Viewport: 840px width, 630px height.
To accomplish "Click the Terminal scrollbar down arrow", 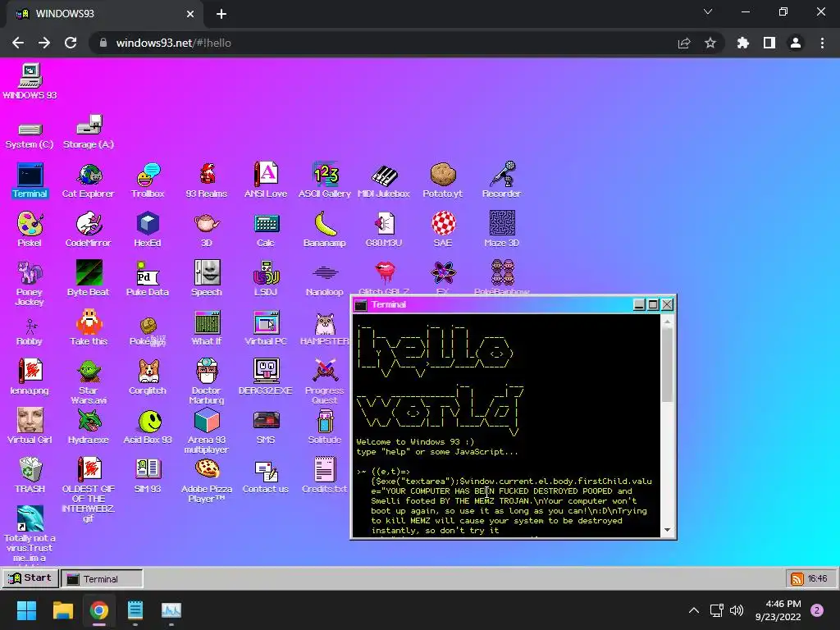I will click(x=667, y=530).
